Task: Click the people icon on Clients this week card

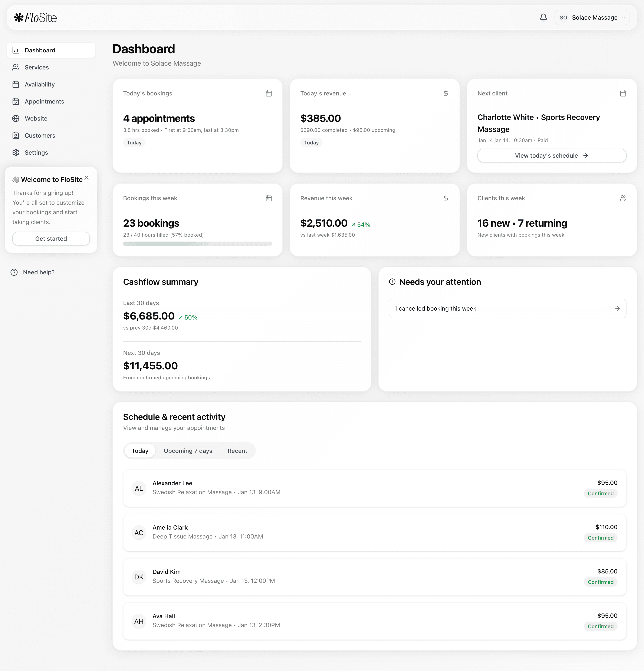Action: (x=623, y=198)
